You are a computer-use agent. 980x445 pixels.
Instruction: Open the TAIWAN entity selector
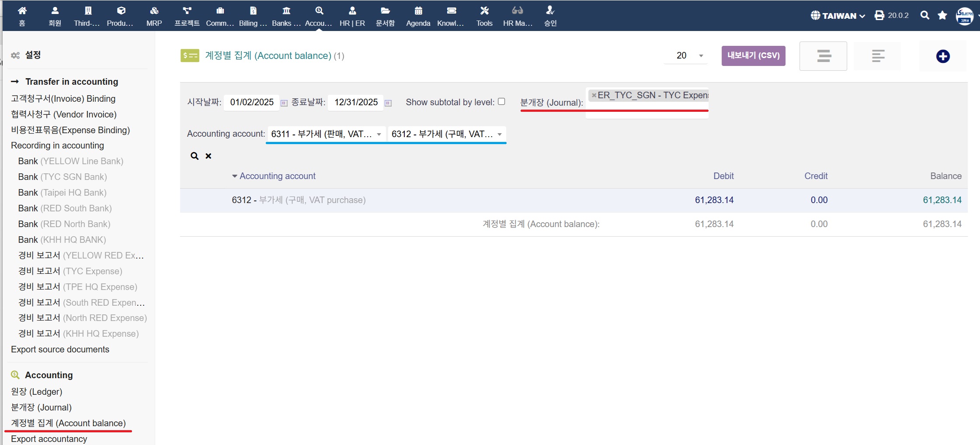point(838,16)
